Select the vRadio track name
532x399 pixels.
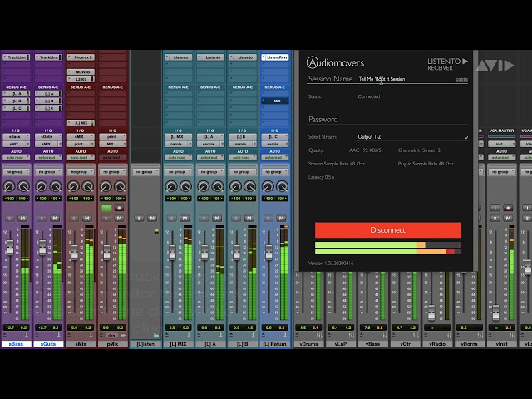[437, 344]
